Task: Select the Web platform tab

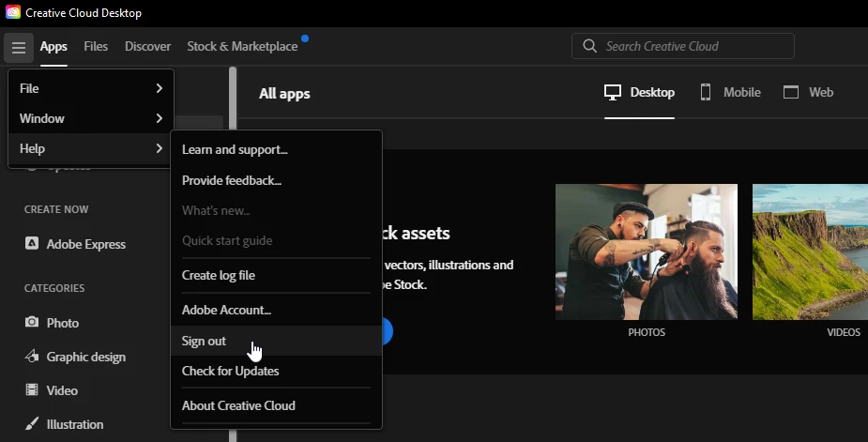Action: pyautogui.click(x=808, y=93)
